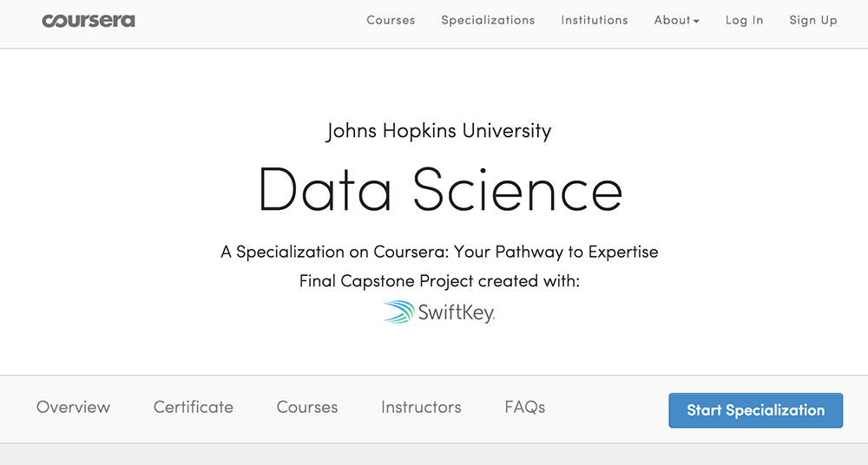
Task: Click the Johns Hopkins University text
Action: [x=439, y=132]
